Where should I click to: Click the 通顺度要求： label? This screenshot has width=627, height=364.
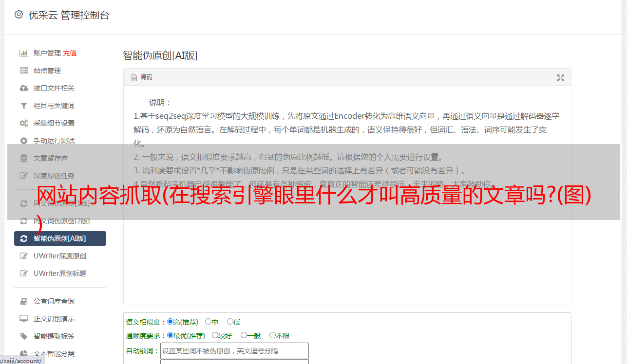[146, 336]
